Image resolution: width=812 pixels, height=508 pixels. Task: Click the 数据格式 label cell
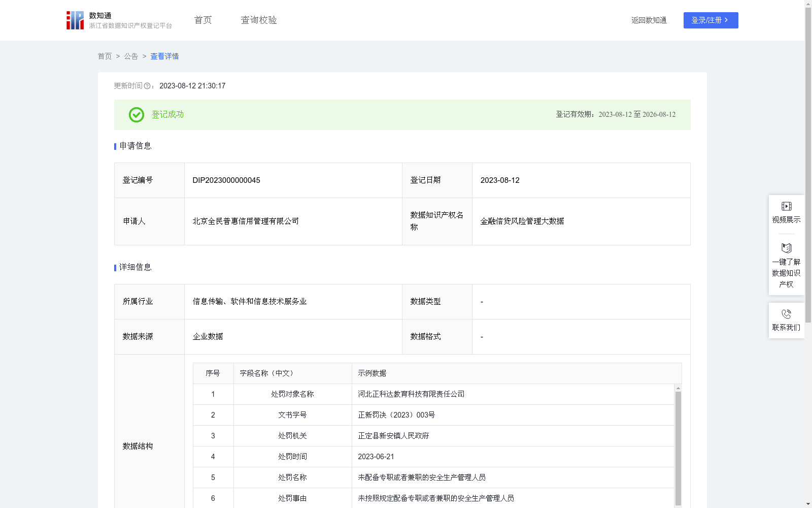click(437, 337)
